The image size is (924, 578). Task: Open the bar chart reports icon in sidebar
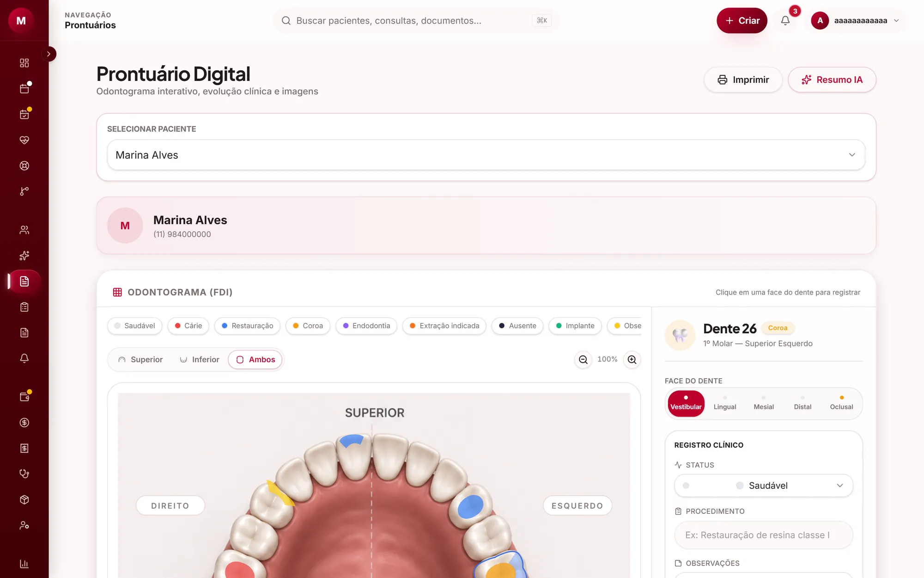click(24, 564)
